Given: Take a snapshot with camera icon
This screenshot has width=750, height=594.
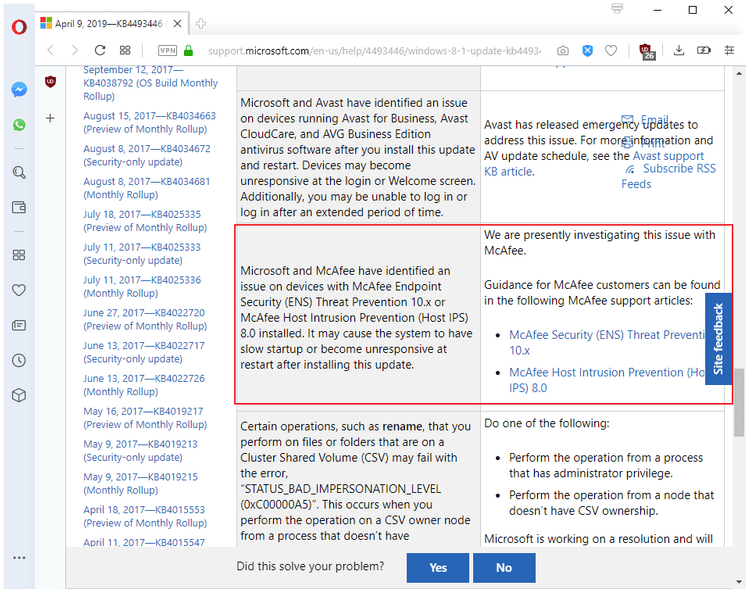Looking at the screenshot, I should 563,50.
